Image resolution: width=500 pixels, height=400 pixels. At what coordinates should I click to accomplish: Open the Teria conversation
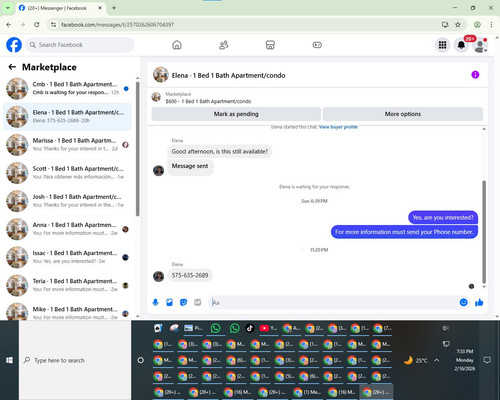click(68, 285)
